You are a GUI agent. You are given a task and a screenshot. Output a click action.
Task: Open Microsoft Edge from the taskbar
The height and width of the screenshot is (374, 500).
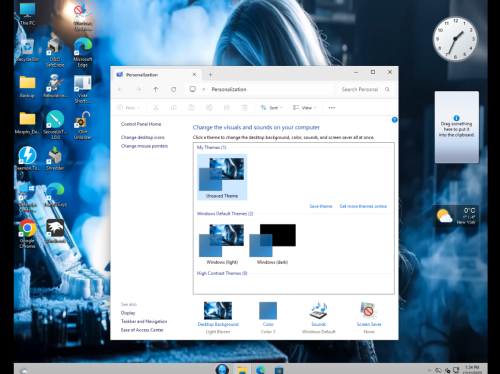click(x=260, y=369)
